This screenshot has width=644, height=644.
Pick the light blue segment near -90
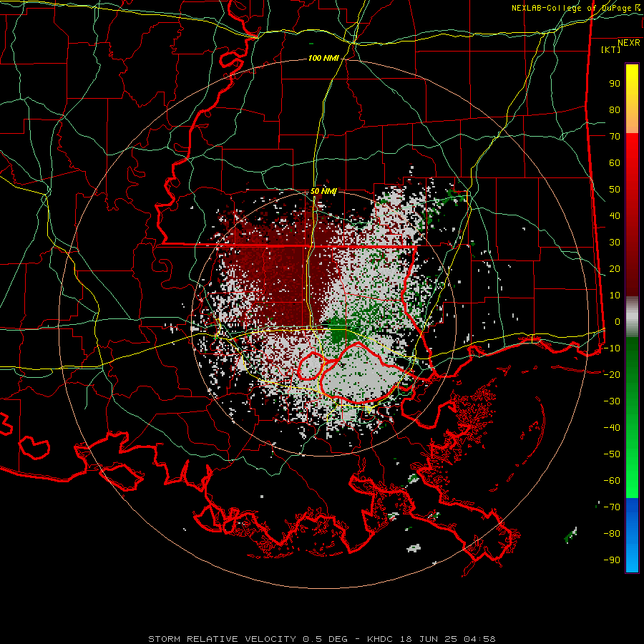632,559
